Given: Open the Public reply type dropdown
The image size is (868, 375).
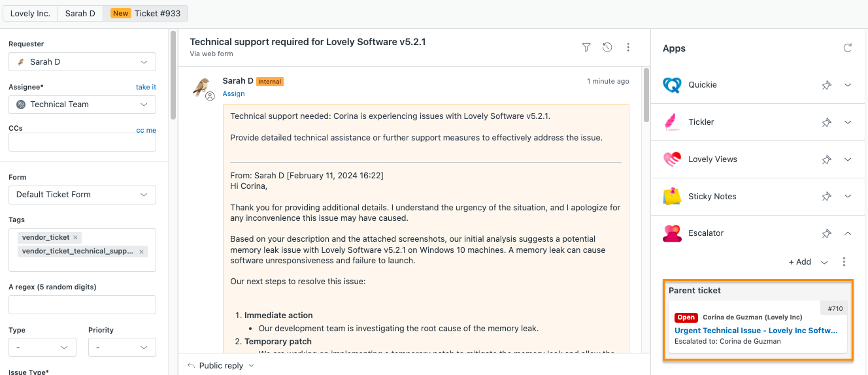Looking at the screenshot, I should (x=252, y=366).
